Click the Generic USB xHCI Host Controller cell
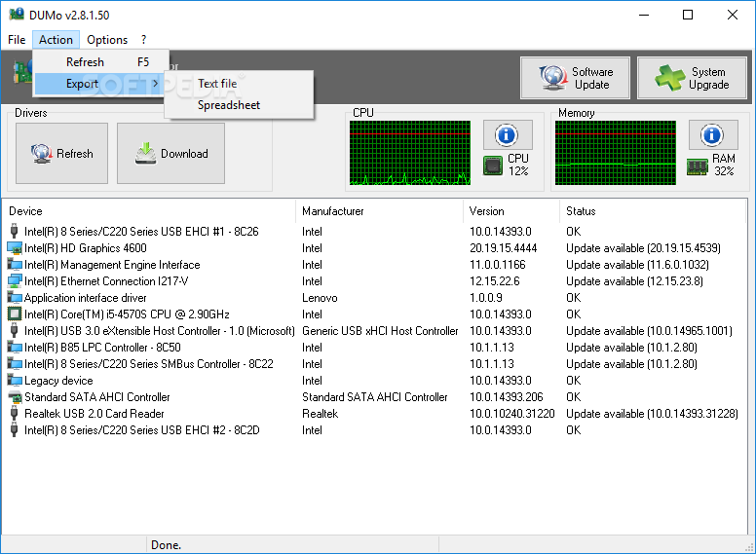 [380, 330]
